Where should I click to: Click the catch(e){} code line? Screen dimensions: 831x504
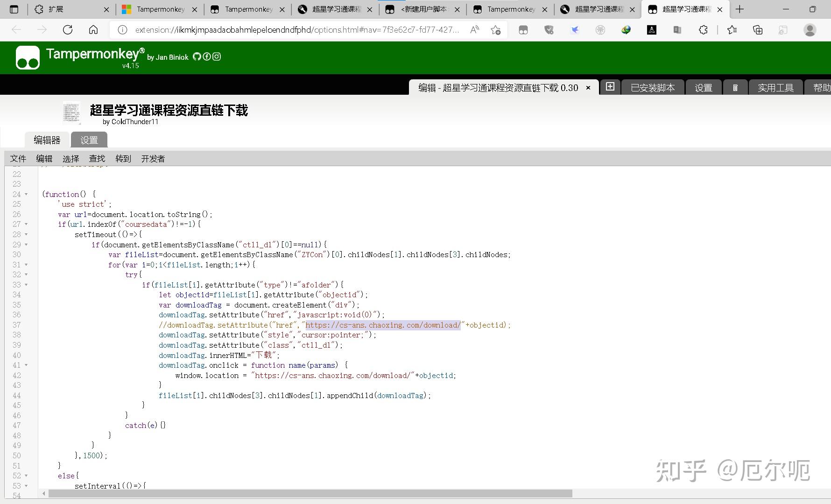pyautogui.click(x=145, y=426)
